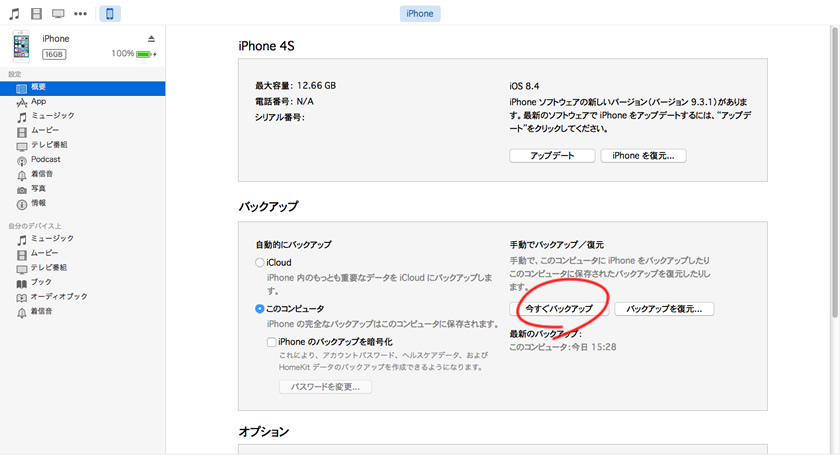Image resolution: width=840 pixels, height=460 pixels.
Task: Open the more options ellipsis in toolbar
Action: 80,13
